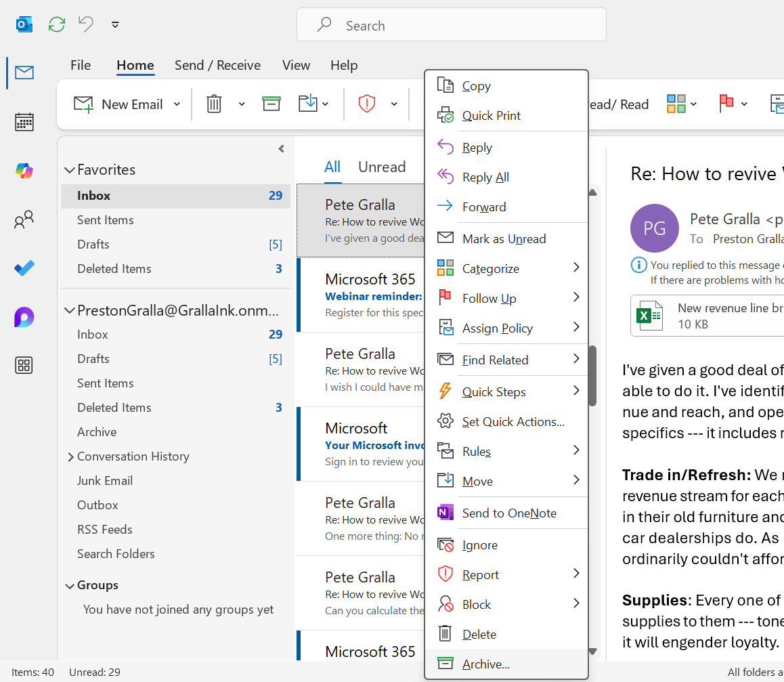Viewport: 784px width, 682px height.
Task: Launch Copilot from the left sidebar
Action: (x=24, y=171)
